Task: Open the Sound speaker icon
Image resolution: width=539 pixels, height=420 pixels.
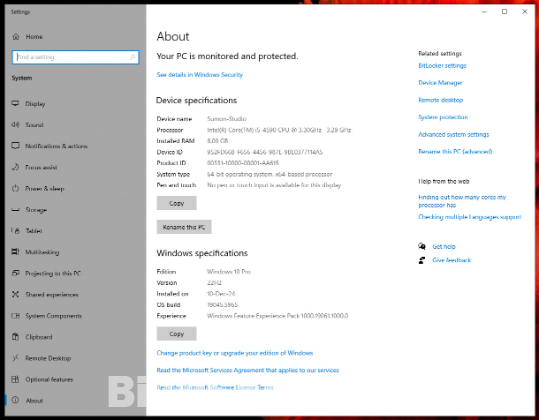Action: pos(15,124)
